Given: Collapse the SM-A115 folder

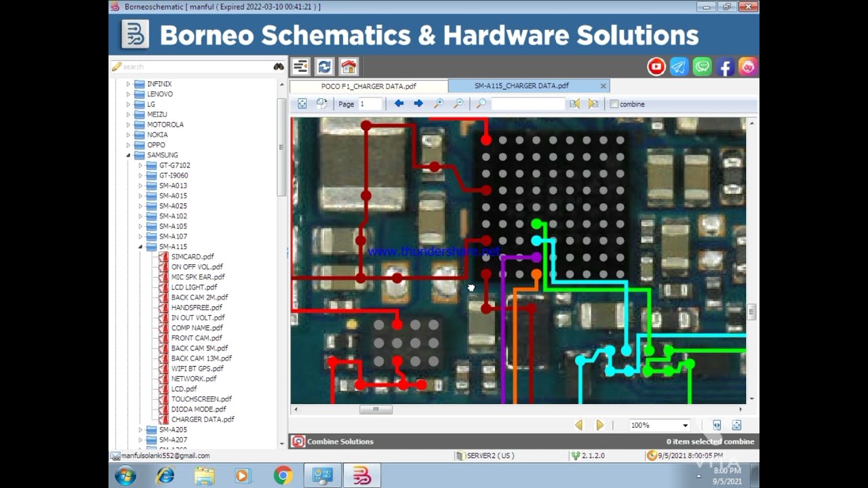Looking at the screenshot, I should point(140,247).
